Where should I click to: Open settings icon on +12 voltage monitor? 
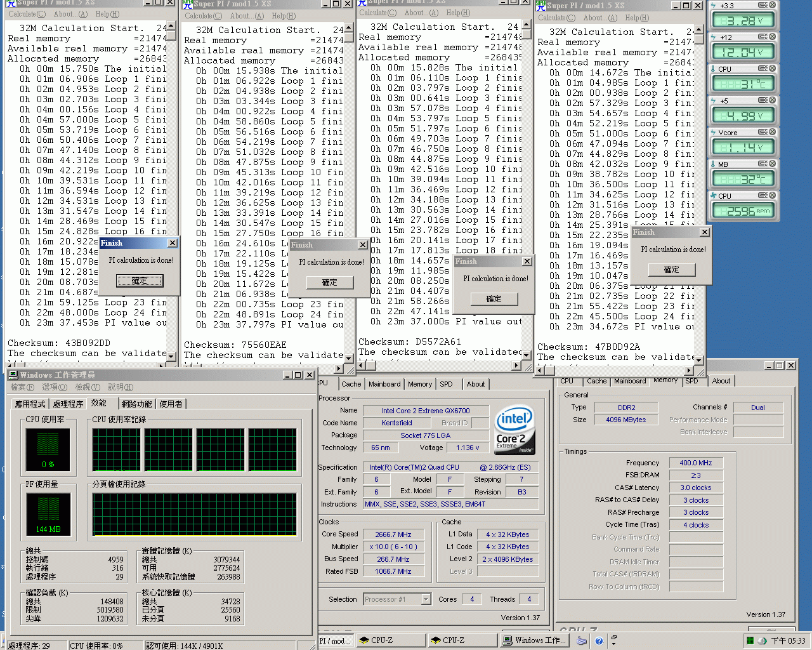point(763,37)
